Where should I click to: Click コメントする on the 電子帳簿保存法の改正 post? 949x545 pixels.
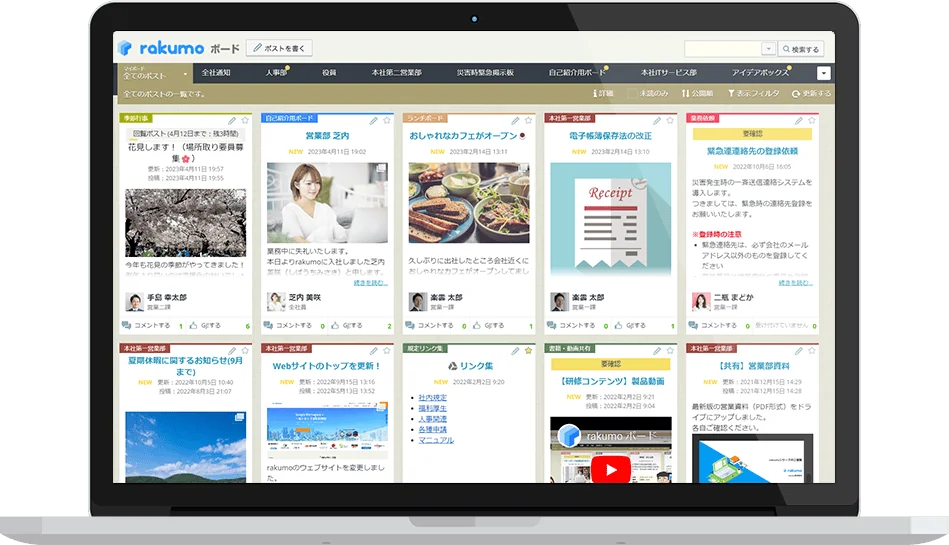click(x=571, y=325)
